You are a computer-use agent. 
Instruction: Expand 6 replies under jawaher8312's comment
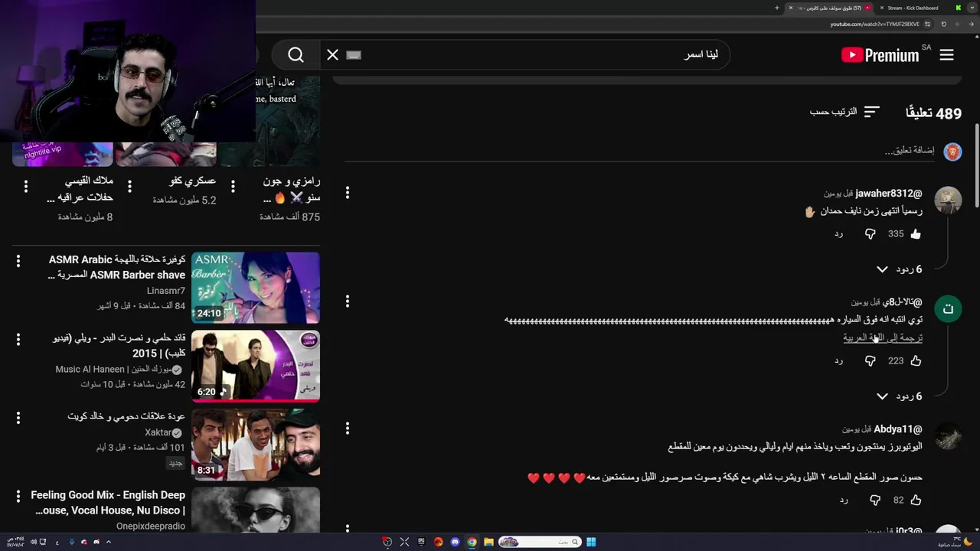click(899, 269)
